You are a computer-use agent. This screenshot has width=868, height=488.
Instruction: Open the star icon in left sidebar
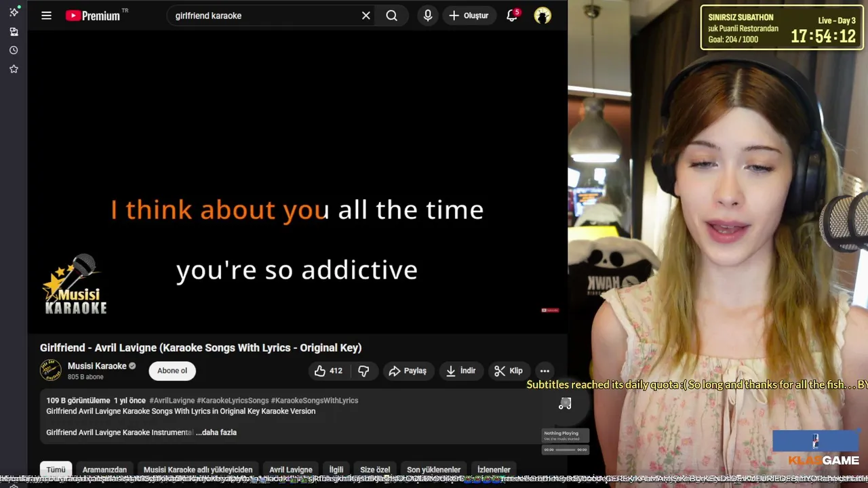pos(14,68)
